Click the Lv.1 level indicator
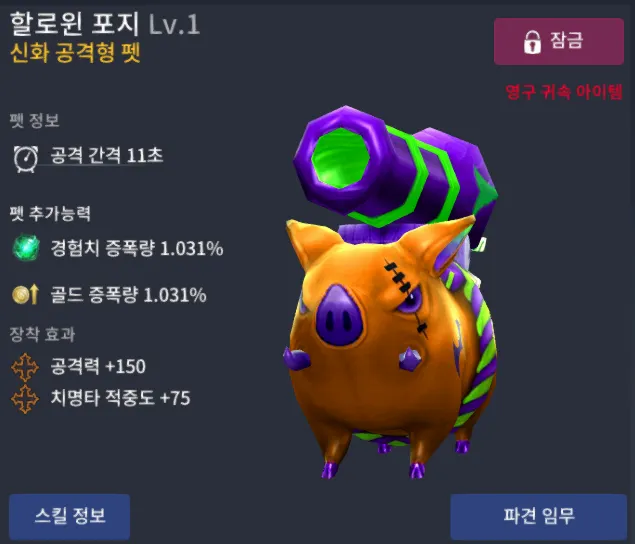This screenshot has height=544, width=635. coord(175,25)
